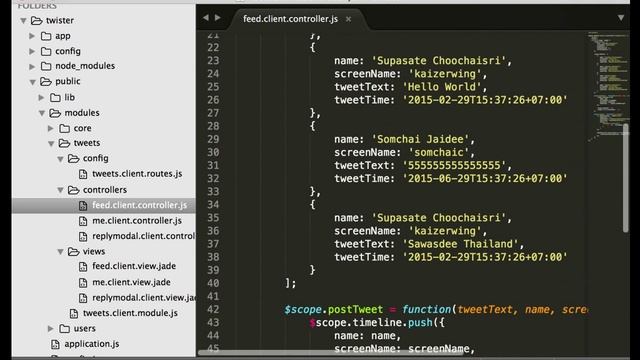Click file icon of replymodal.client.controller
Viewport: 640px width, 360px height.
83,237
